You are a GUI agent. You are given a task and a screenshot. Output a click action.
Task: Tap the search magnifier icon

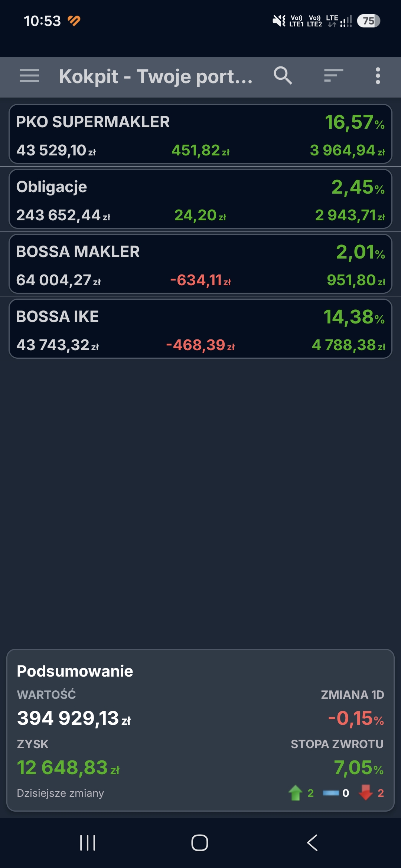coord(283,76)
